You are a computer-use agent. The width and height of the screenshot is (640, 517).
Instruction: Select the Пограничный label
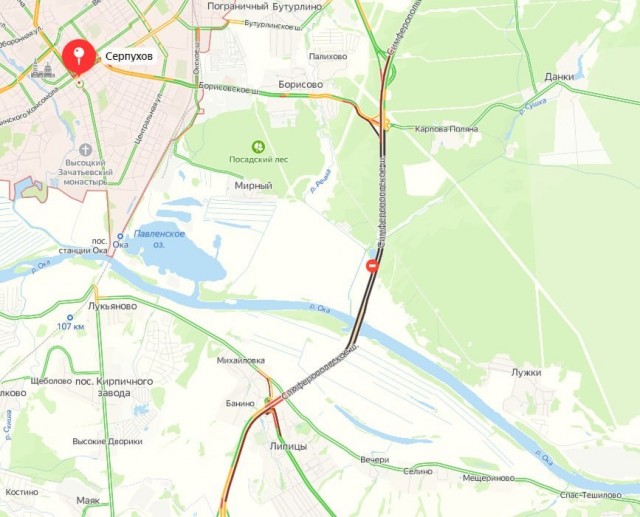tap(238, 7)
